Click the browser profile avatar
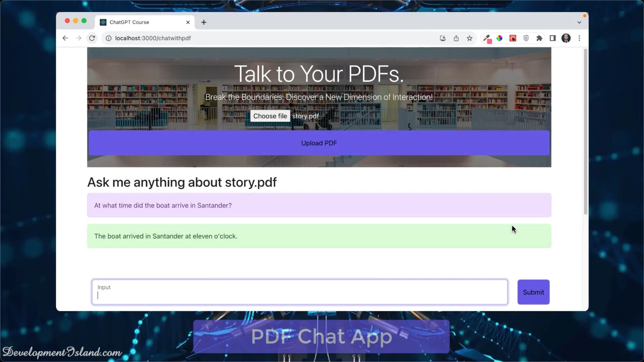Viewport: 644px width, 362px height. coord(567,38)
